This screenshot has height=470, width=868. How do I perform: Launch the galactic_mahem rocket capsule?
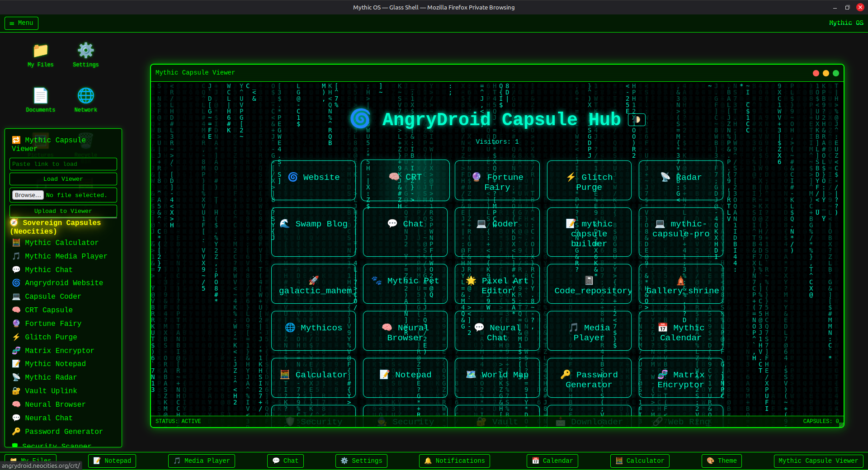313,284
